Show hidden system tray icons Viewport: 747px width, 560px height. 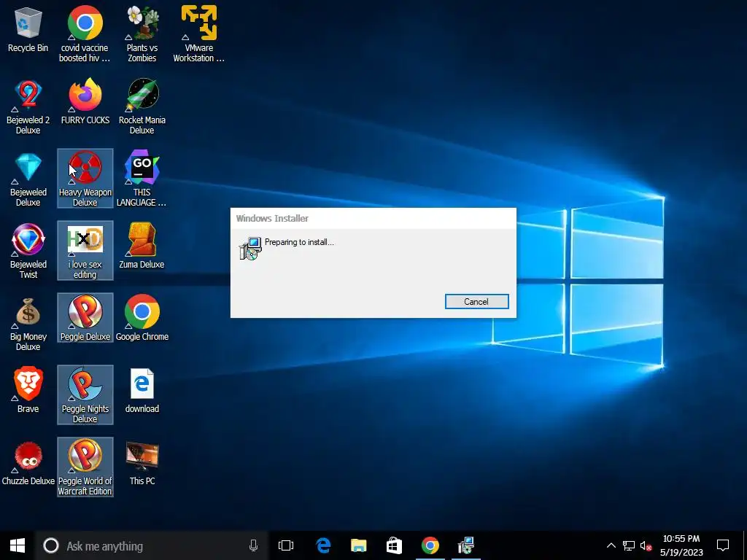[x=611, y=545]
